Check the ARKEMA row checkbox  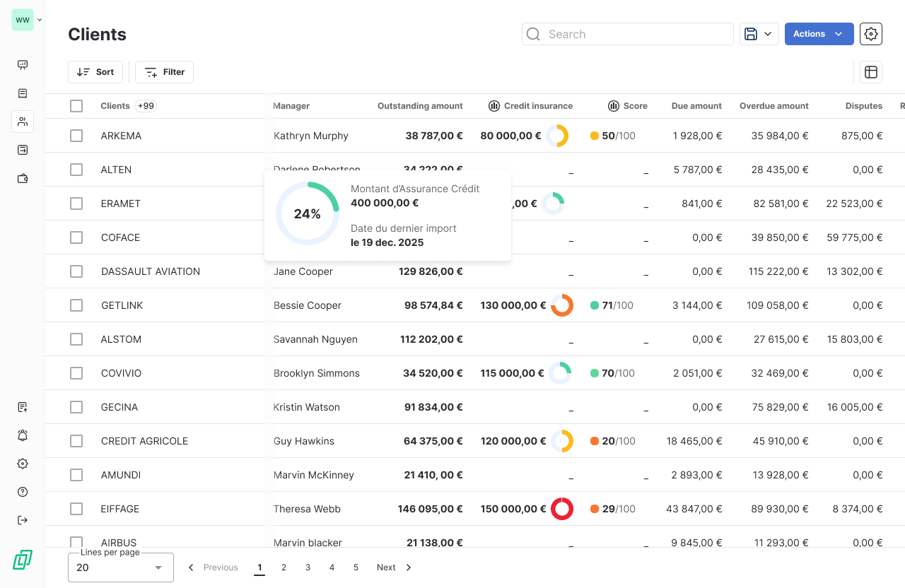[x=76, y=136]
